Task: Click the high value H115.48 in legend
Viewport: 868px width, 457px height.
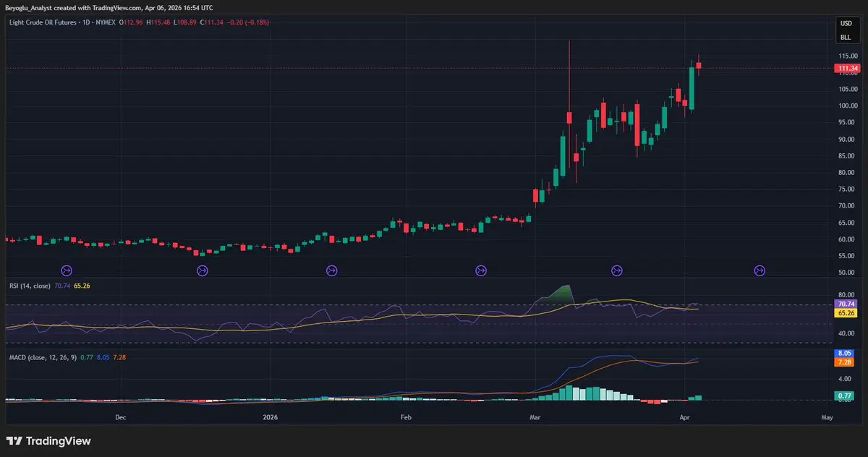Action: coord(159,22)
